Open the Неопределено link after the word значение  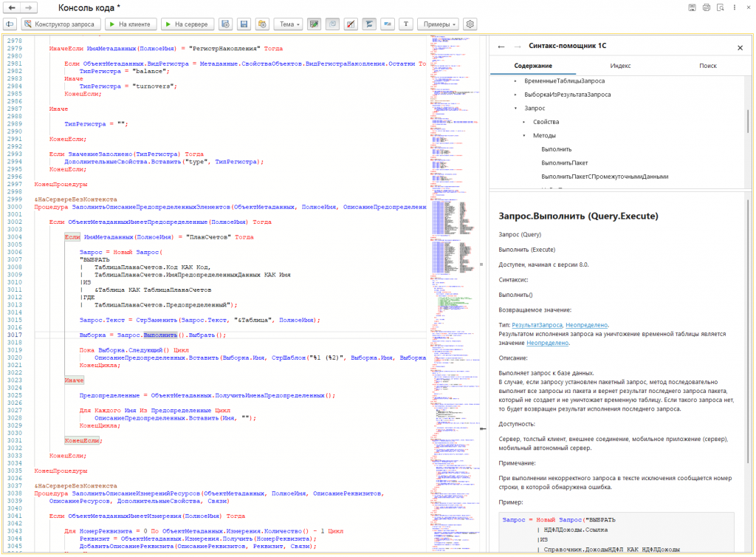548,343
